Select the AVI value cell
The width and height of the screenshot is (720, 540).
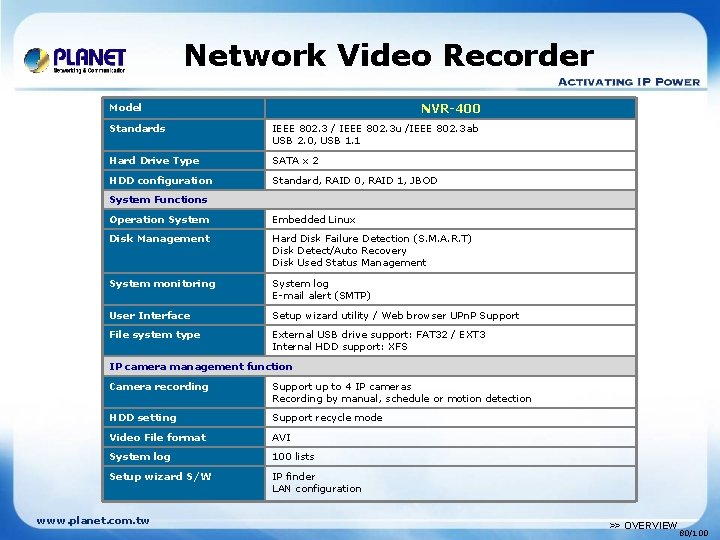click(x=450, y=438)
